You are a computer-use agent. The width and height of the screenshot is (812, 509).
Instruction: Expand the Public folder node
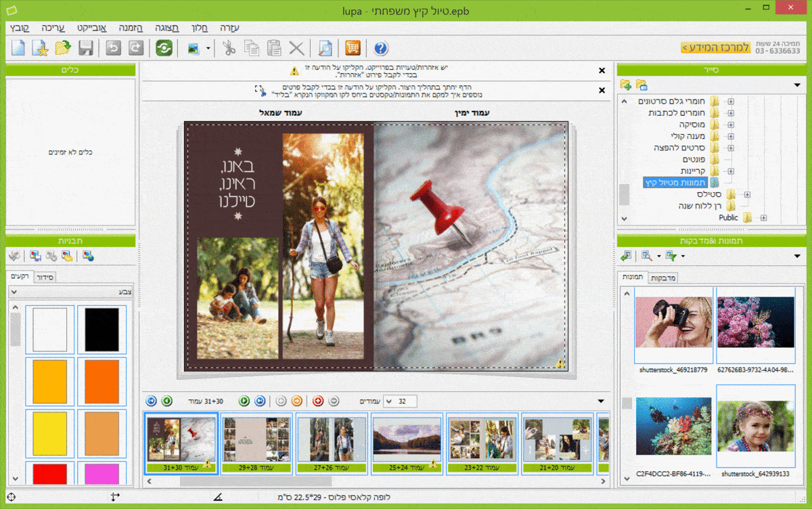click(x=763, y=218)
